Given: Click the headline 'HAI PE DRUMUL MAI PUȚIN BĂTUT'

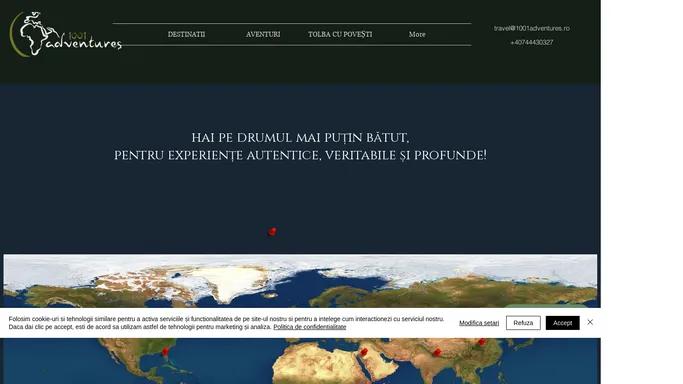Looking at the screenshot, I should coord(300,138).
